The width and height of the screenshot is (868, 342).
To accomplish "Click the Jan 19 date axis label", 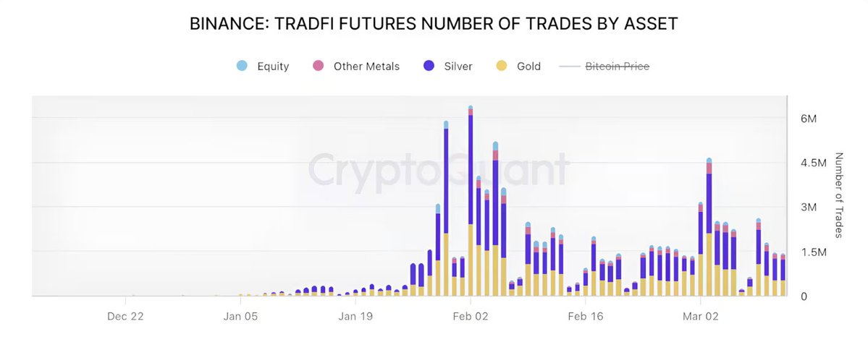I will [355, 316].
